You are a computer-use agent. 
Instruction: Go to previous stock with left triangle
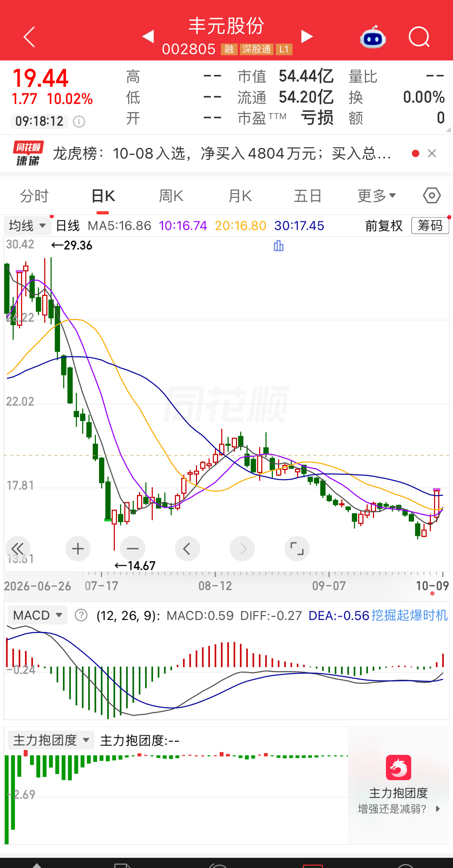click(148, 36)
